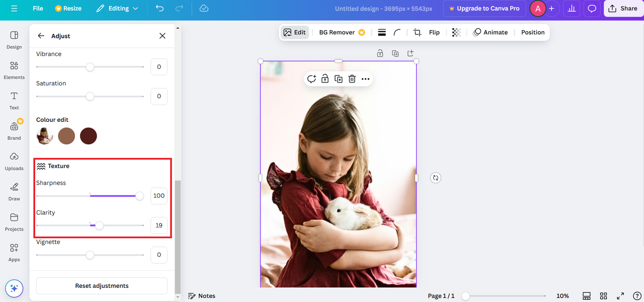Redo the last action
644x302 pixels.
(x=179, y=9)
